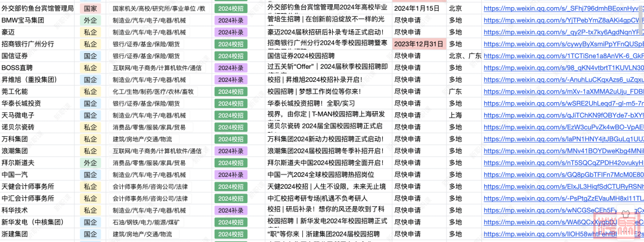Select the 多地 cell in the 浪潮集团 row
This screenshot has width=644, height=242.
[465, 151]
